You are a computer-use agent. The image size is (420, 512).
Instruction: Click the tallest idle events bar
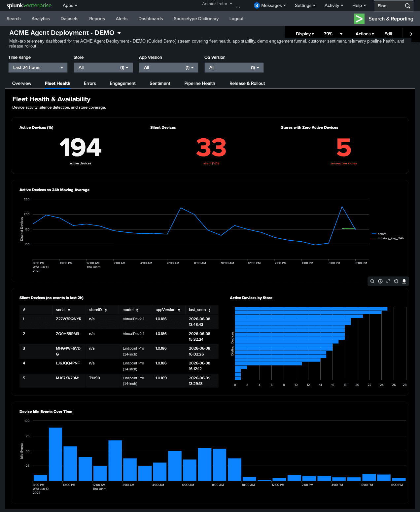tap(55, 454)
